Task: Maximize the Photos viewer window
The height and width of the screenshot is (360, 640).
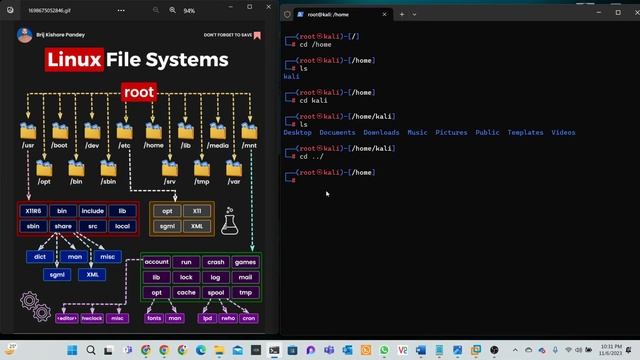Action: point(249,7)
